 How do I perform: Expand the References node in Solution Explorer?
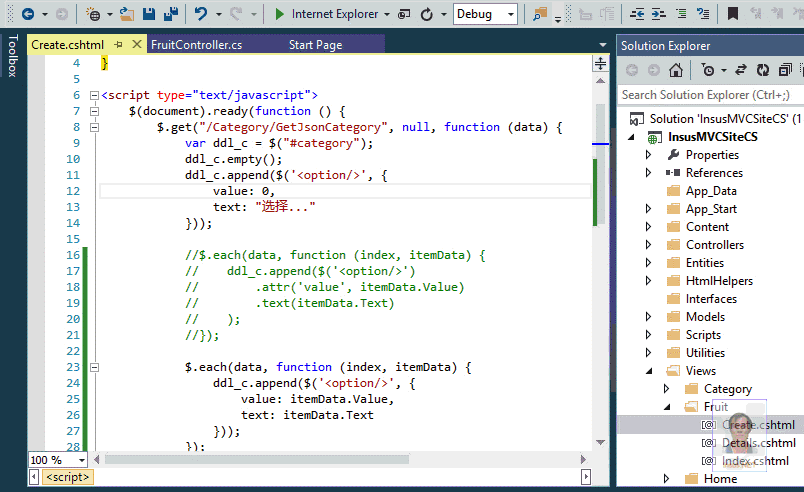coord(648,173)
